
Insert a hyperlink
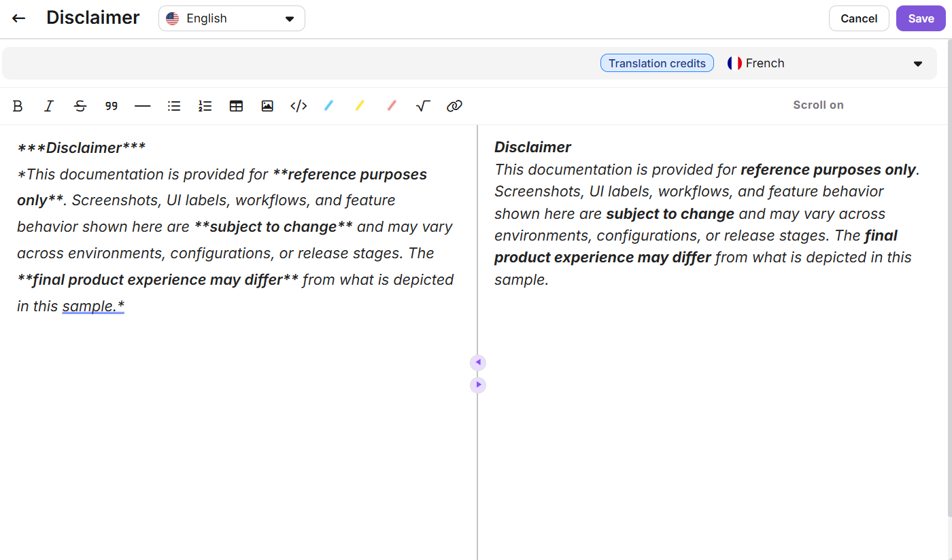coord(454,105)
